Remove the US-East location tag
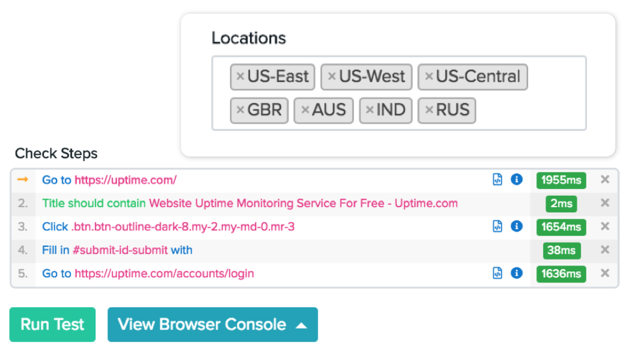 click(240, 76)
